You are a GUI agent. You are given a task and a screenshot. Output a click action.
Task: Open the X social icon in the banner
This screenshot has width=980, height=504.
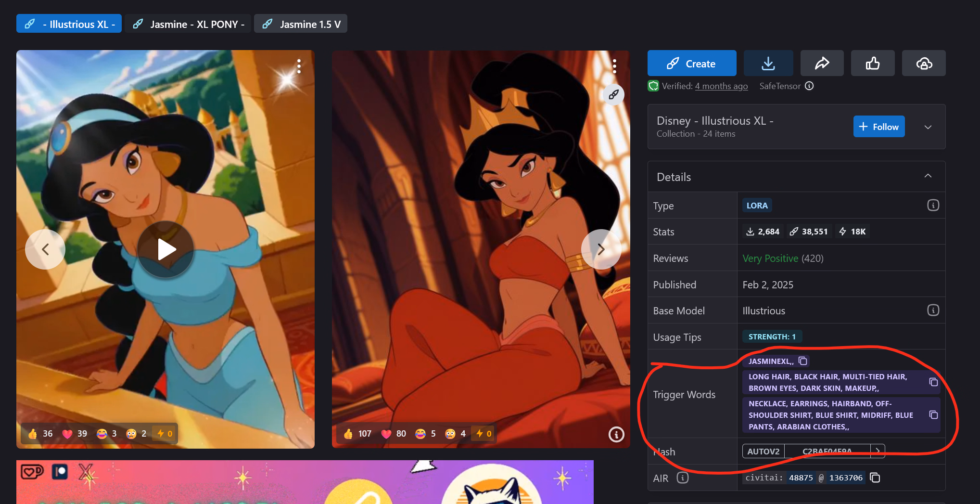click(x=86, y=472)
